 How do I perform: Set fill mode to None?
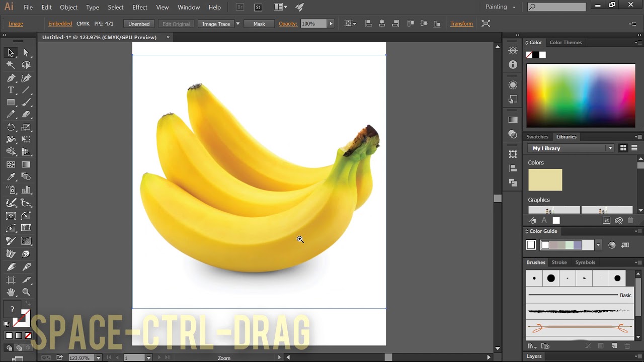point(28,336)
